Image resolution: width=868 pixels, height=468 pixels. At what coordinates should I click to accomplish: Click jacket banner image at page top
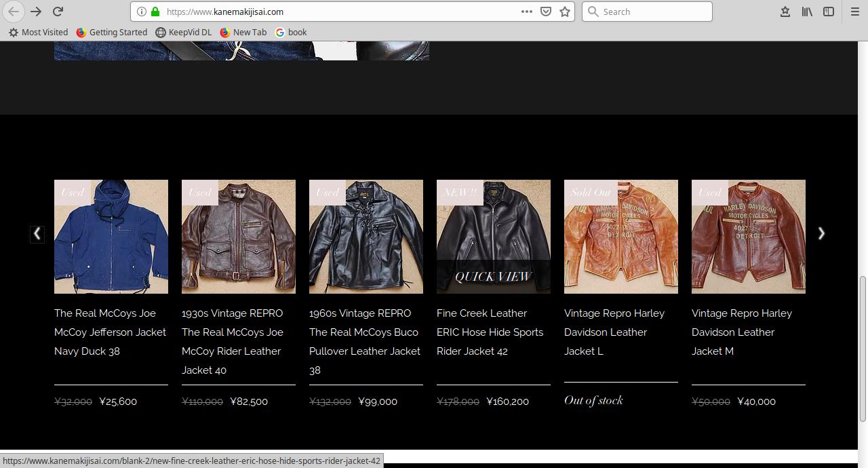point(241,50)
